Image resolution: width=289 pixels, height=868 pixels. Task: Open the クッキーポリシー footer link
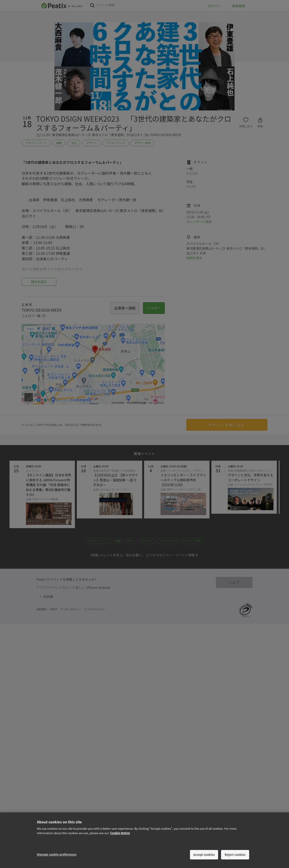tap(70, 609)
